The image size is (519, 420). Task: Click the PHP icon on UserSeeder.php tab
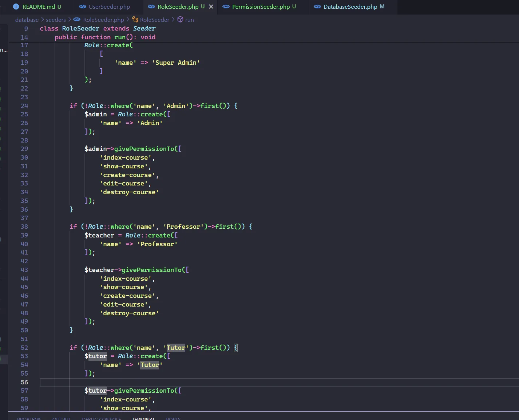point(83,7)
